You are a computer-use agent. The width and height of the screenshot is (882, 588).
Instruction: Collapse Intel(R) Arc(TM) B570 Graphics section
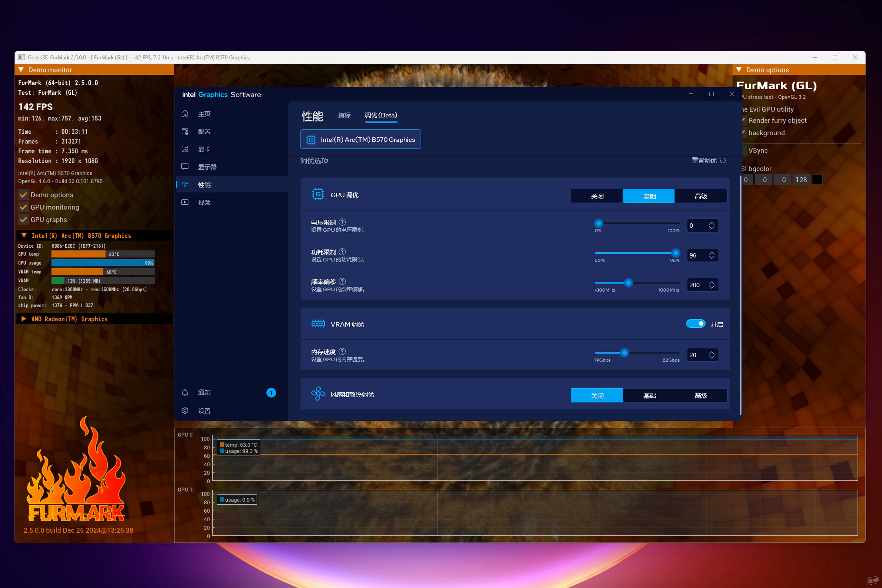pos(24,236)
